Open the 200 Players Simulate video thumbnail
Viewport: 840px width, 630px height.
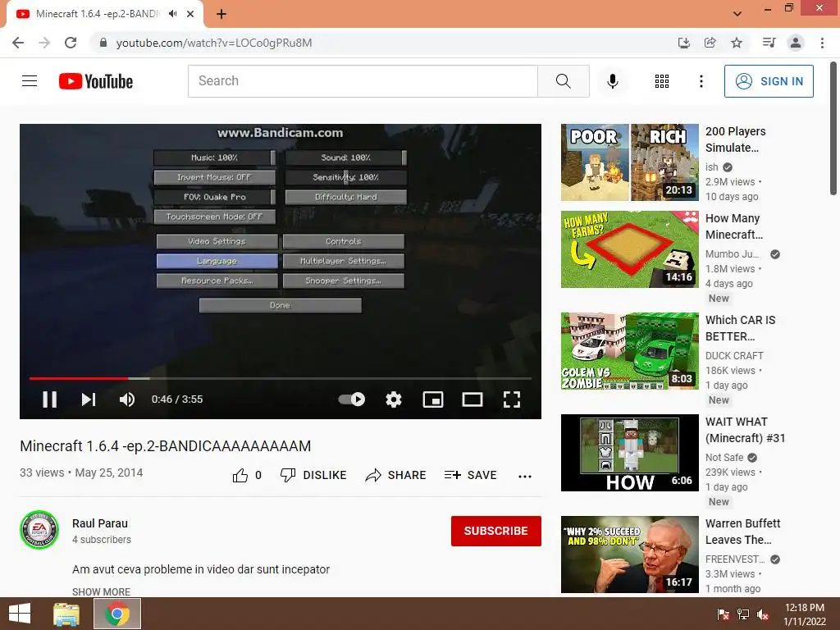[x=630, y=162]
